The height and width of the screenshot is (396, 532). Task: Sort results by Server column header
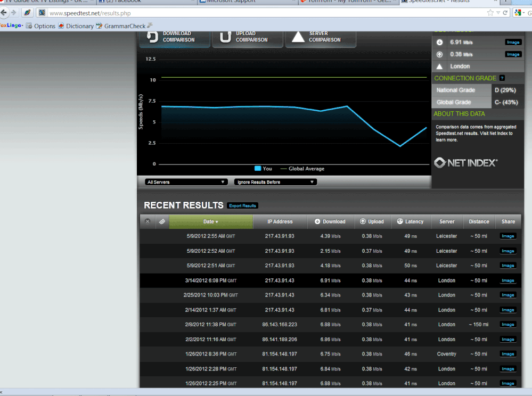[447, 221]
